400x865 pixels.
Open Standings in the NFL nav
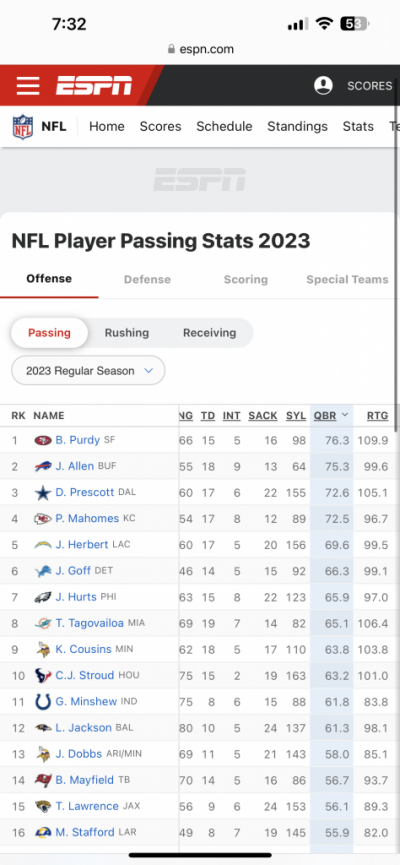(297, 126)
